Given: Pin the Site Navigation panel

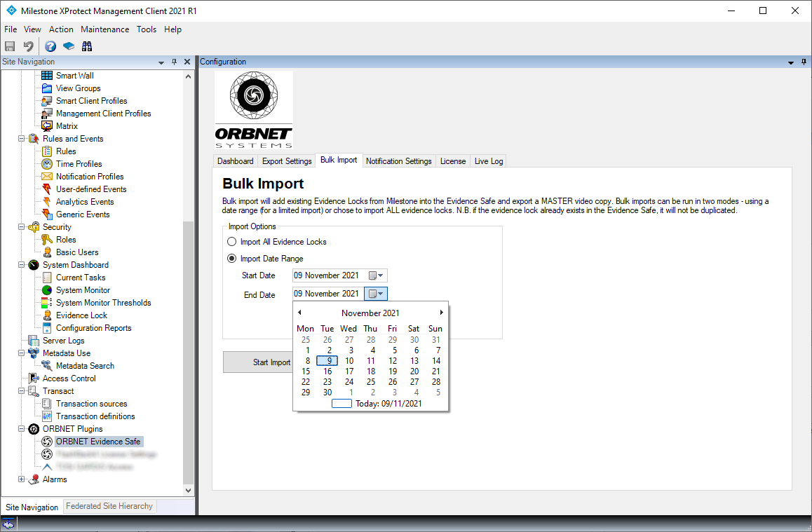Looking at the screenshot, I should 175,62.
